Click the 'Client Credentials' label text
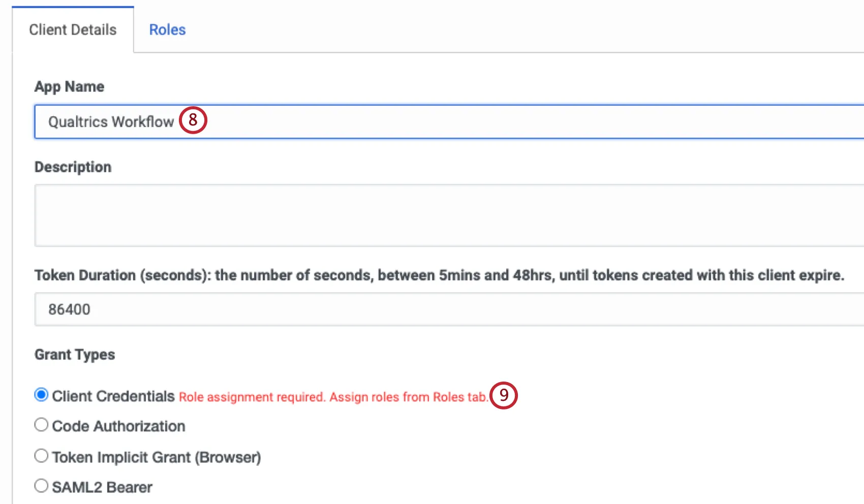This screenshot has height=504, width=864. 113,396
